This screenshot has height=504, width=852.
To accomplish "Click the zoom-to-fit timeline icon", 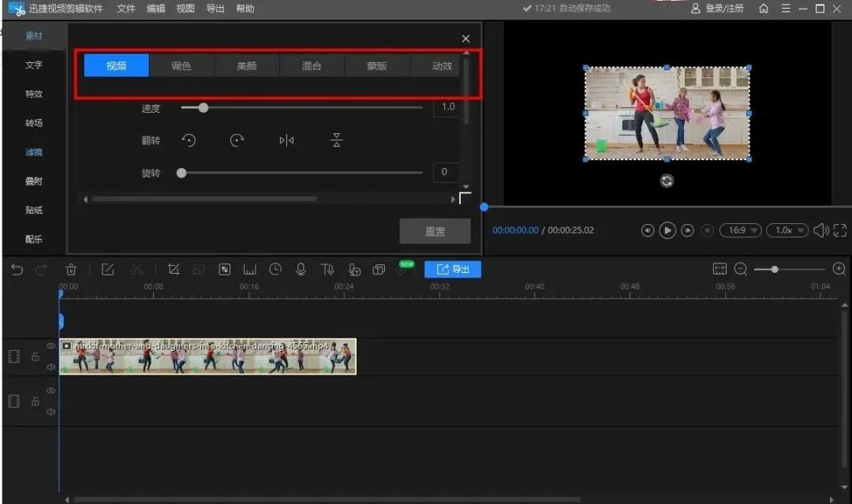I will (719, 270).
